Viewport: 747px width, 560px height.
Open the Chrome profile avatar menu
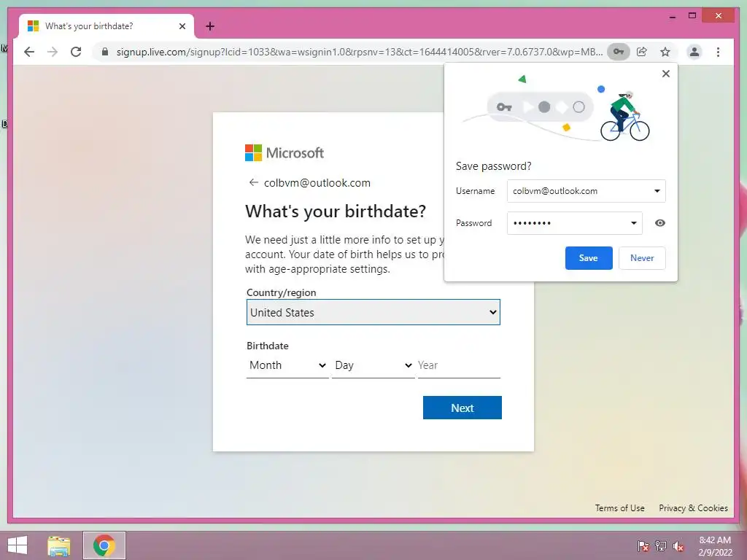click(694, 52)
